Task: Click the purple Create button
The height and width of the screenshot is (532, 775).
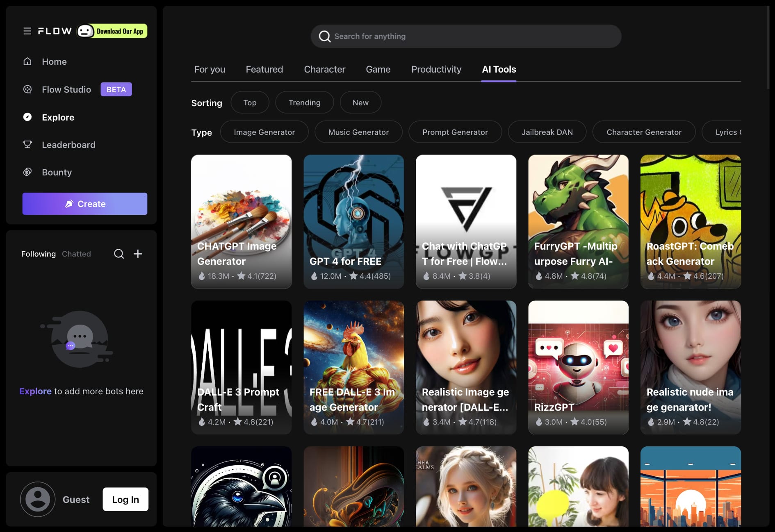Action: (85, 204)
